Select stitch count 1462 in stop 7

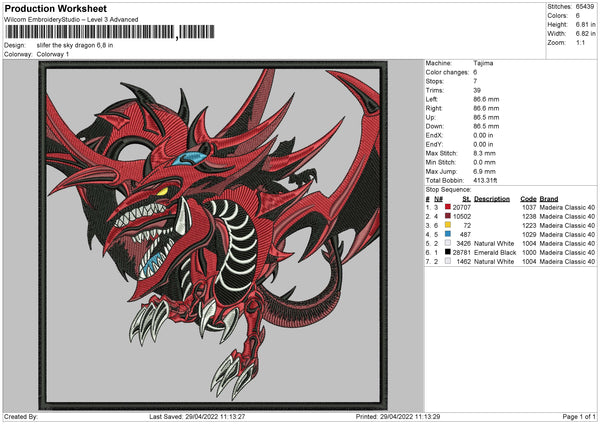463,261
